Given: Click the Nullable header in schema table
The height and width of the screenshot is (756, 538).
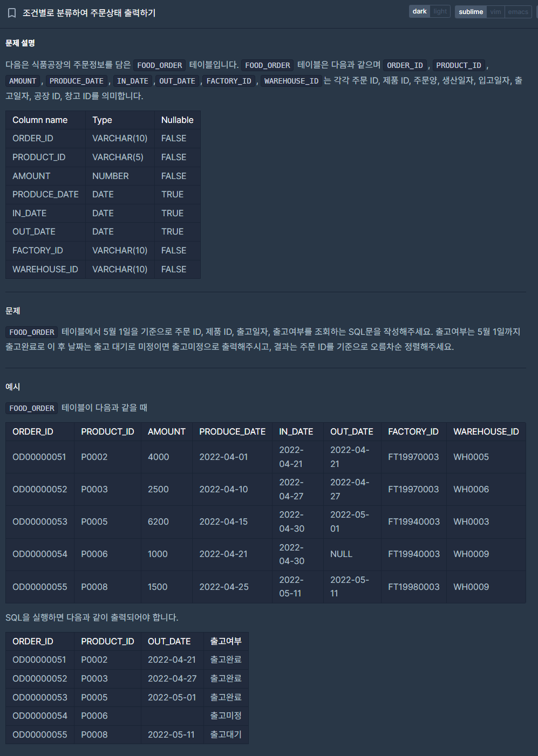Looking at the screenshot, I should [177, 120].
